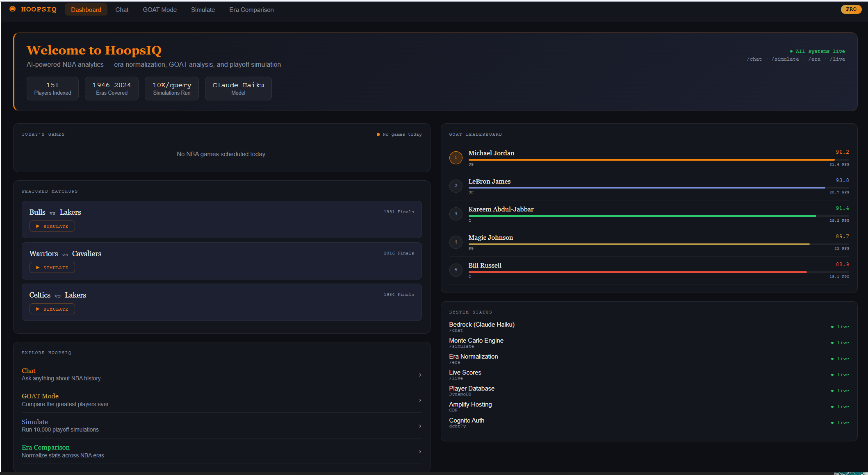This screenshot has width=868, height=475.
Task: Click the PRO badge
Action: [851, 9]
